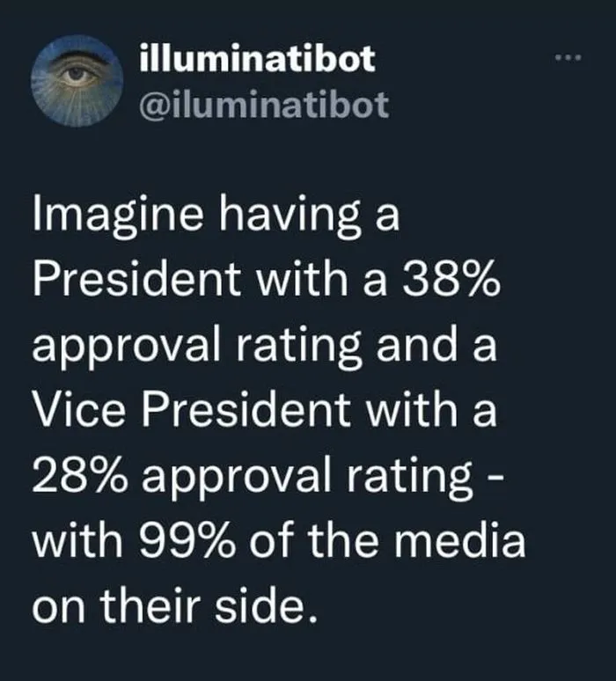The width and height of the screenshot is (616, 681).
Task: Click the words 'of the' before 'media'
Action: [313, 541]
